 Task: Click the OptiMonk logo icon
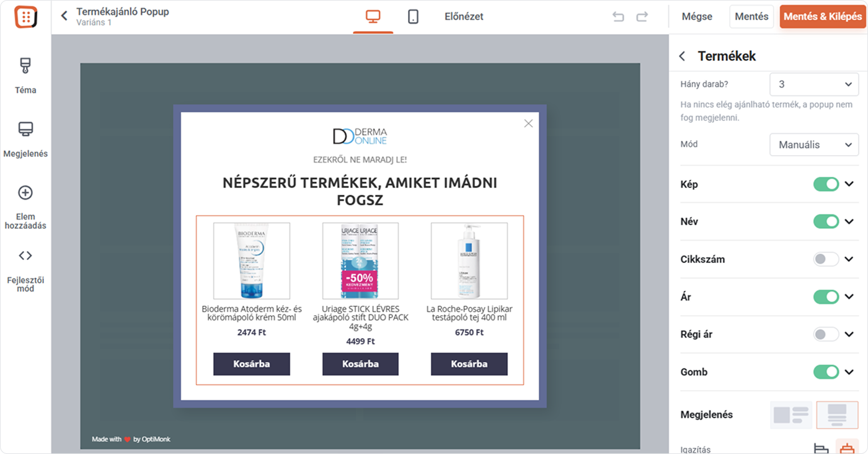point(25,17)
